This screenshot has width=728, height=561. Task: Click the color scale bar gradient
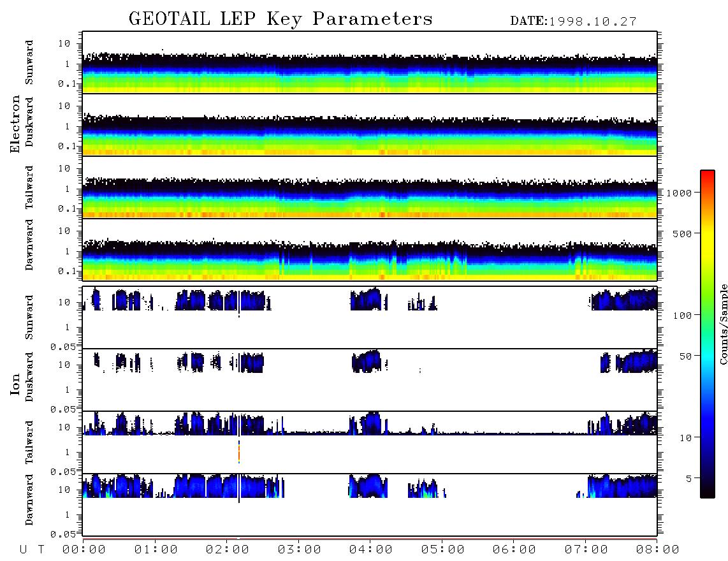click(708, 334)
